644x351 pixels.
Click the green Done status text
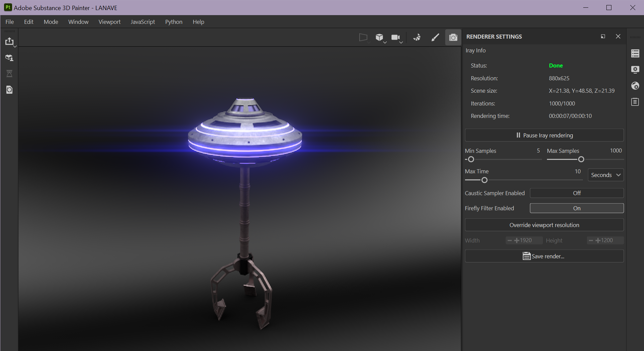556,65
